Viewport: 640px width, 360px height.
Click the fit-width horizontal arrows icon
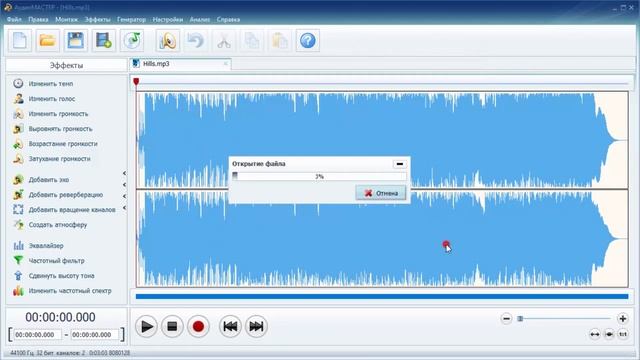coord(595,335)
